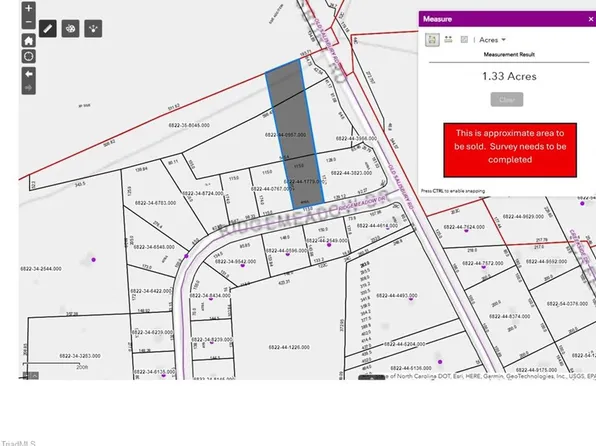Open the Acres unit dropdown
The width and height of the screenshot is (596, 446).
coord(493,40)
